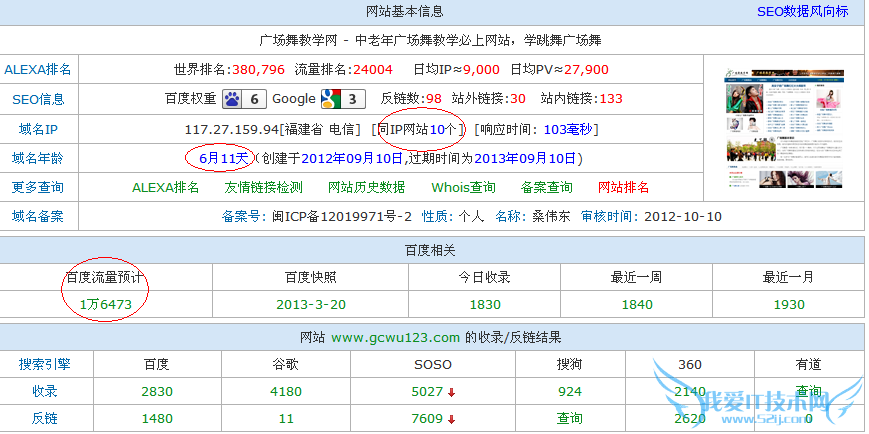Screen dimensions: 869x434
Task: Click world rank value 380,796
Action: (258, 70)
